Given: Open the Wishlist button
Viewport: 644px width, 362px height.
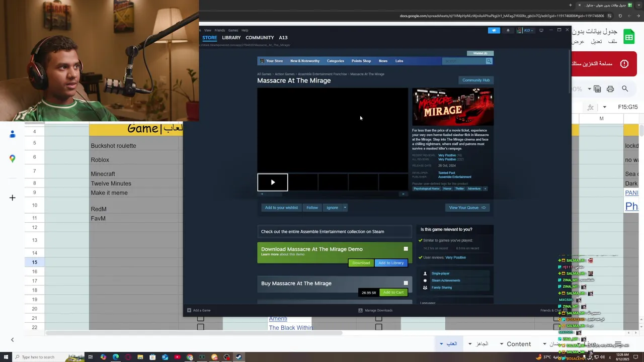Looking at the screenshot, I should 480,53.
